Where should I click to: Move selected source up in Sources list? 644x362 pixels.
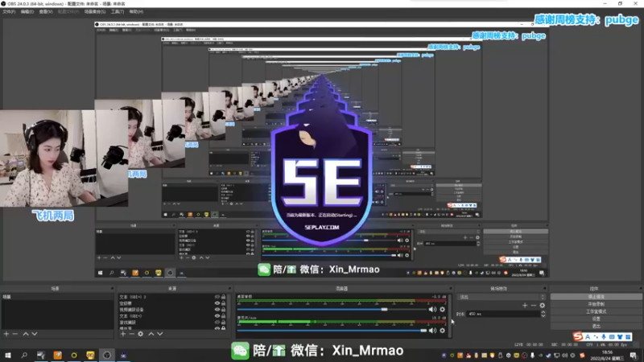pyautogui.click(x=151, y=334)
